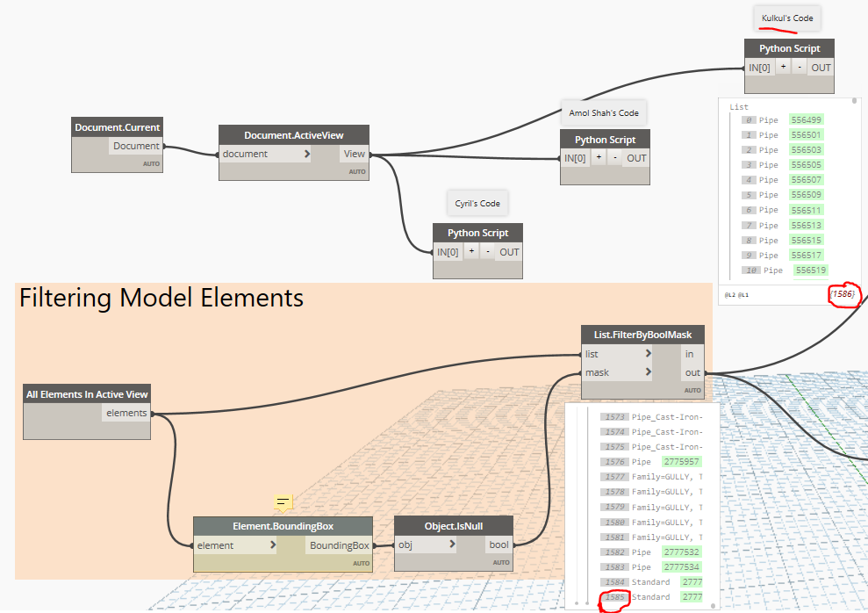Viewport: 868px width, 613px height.
Task: Click the Kulkul's Code note
Action: (x=787, y=18)
